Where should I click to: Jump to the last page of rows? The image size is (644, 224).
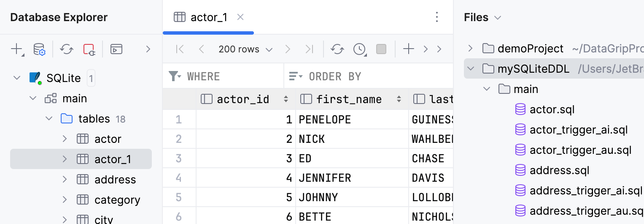tap(309, 49)
